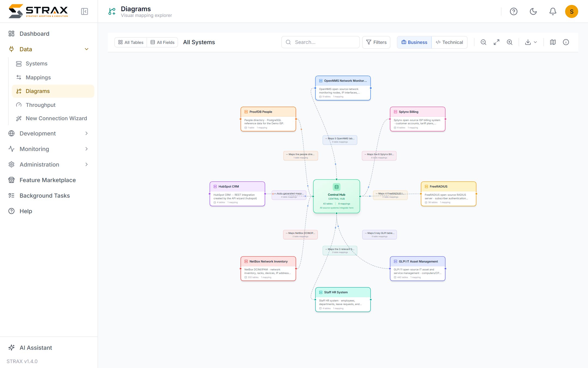This screenshot has height=368, width=588.
Task: Click the Mappings arrows icon
Action: pos(19,77)
